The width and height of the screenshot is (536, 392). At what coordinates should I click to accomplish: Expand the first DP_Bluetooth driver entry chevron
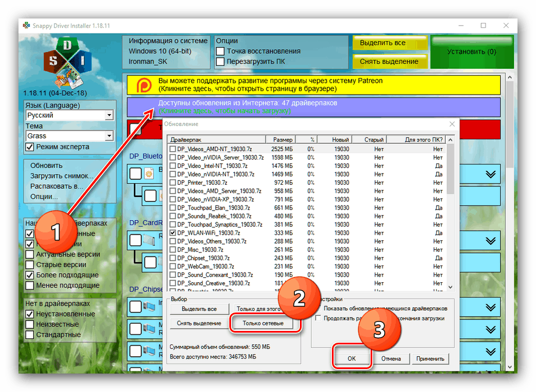coord(491,175)
